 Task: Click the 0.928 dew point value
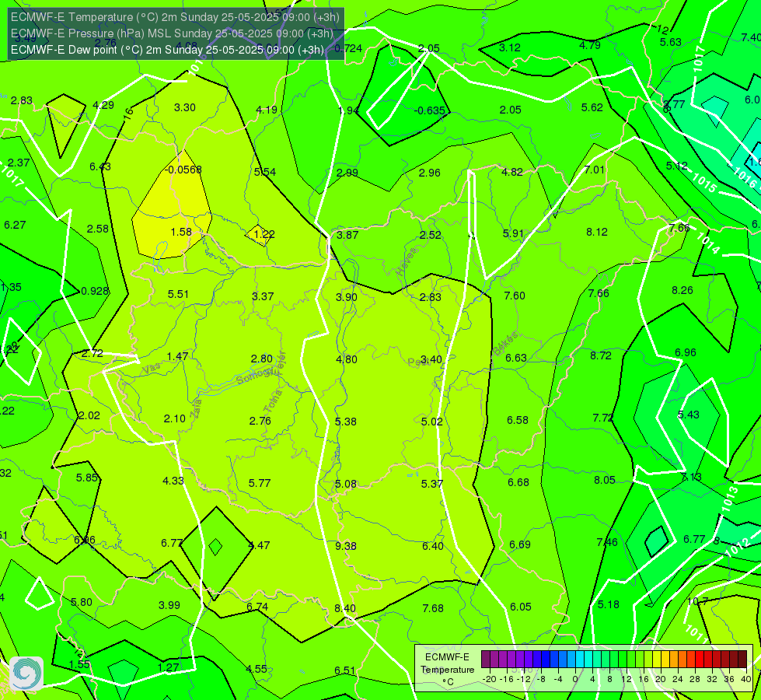point(95,291)
